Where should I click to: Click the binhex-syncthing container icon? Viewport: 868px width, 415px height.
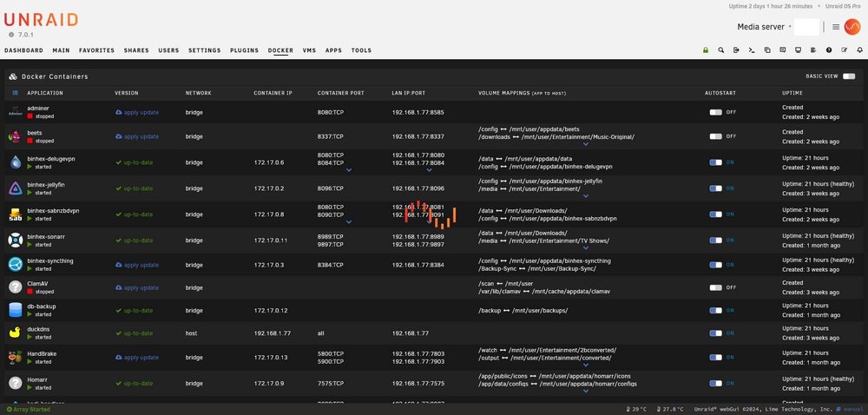(15, 265)
